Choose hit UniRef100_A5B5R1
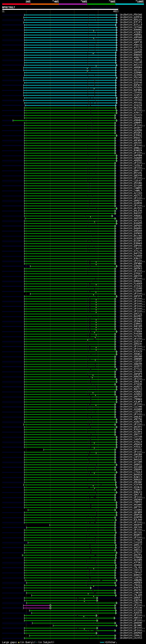 click(x=131, y=35)
